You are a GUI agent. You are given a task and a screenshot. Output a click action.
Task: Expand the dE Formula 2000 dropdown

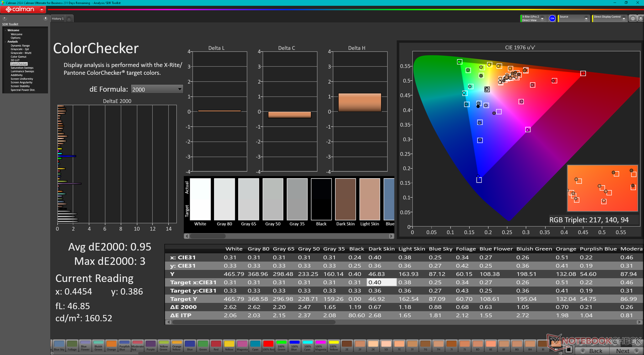157,89
